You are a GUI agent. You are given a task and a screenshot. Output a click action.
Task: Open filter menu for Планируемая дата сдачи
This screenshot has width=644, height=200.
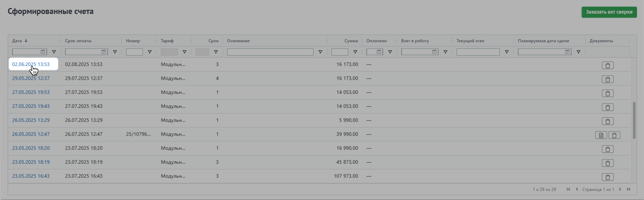point(578,52)
